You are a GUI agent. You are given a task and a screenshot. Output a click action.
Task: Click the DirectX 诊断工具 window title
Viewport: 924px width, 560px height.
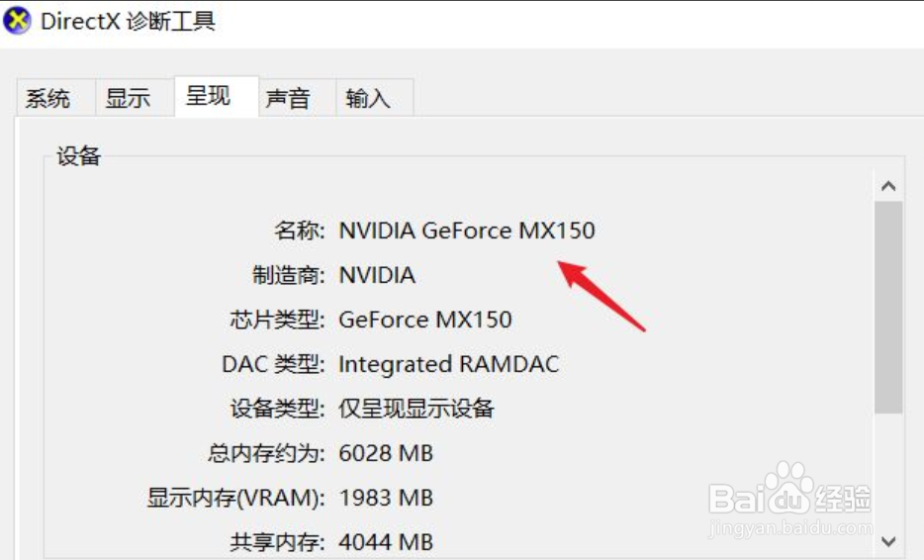tap(128, 21)
